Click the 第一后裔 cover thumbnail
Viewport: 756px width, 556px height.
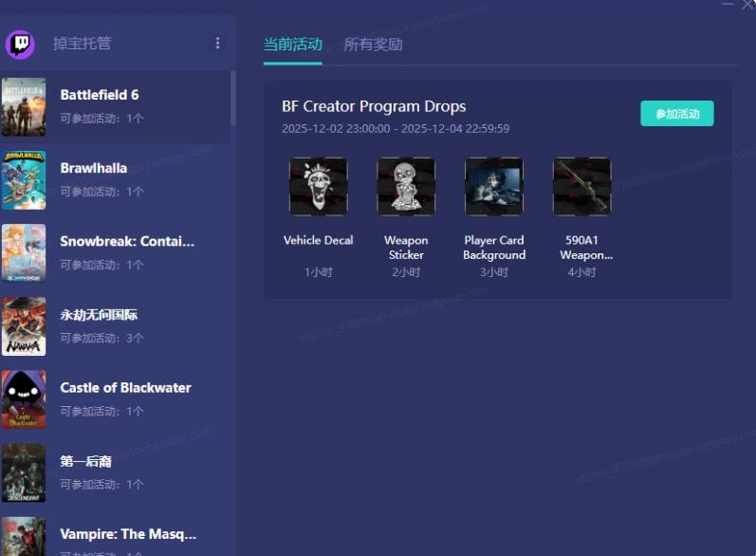pos(24,473)
